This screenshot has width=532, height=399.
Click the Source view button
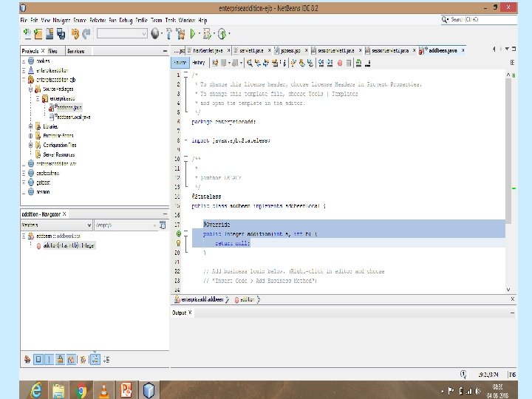click(180, 63)
